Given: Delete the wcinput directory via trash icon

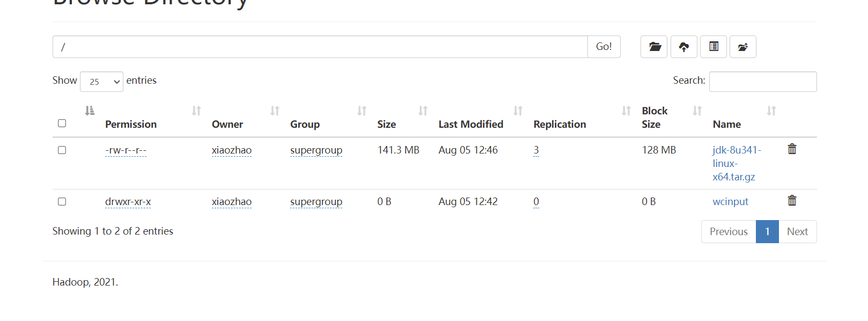Looking at the screenshot, I should pos(792,201).
